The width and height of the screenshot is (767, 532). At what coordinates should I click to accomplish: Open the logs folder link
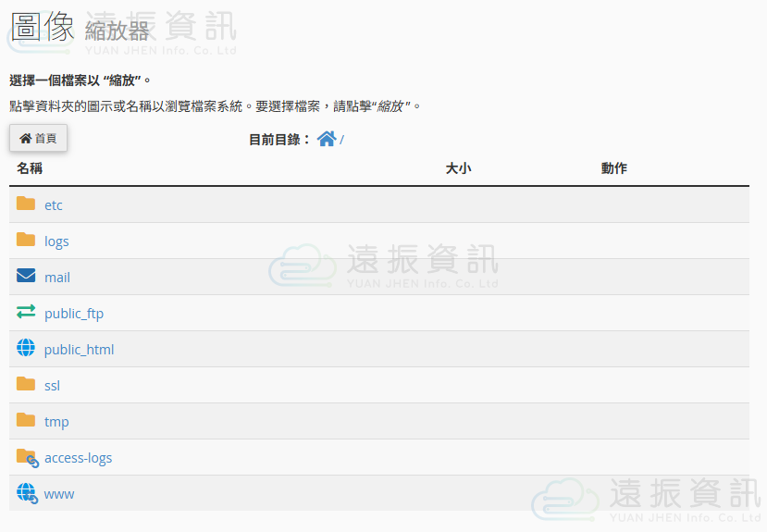56,241
